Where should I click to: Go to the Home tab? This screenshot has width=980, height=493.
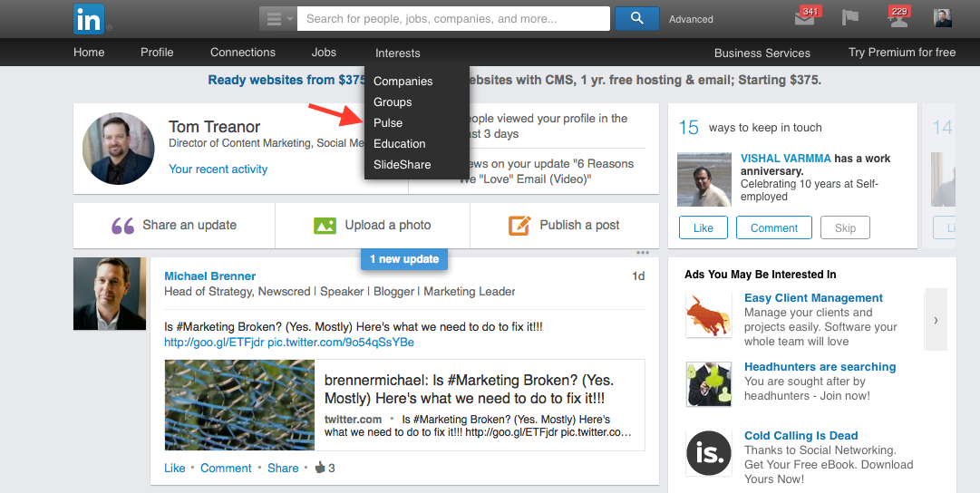click(89, 53)
